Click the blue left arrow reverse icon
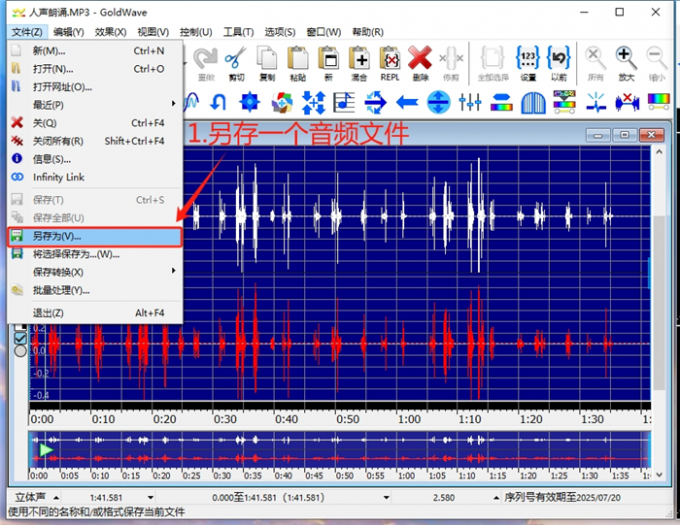 pos(407,103)
